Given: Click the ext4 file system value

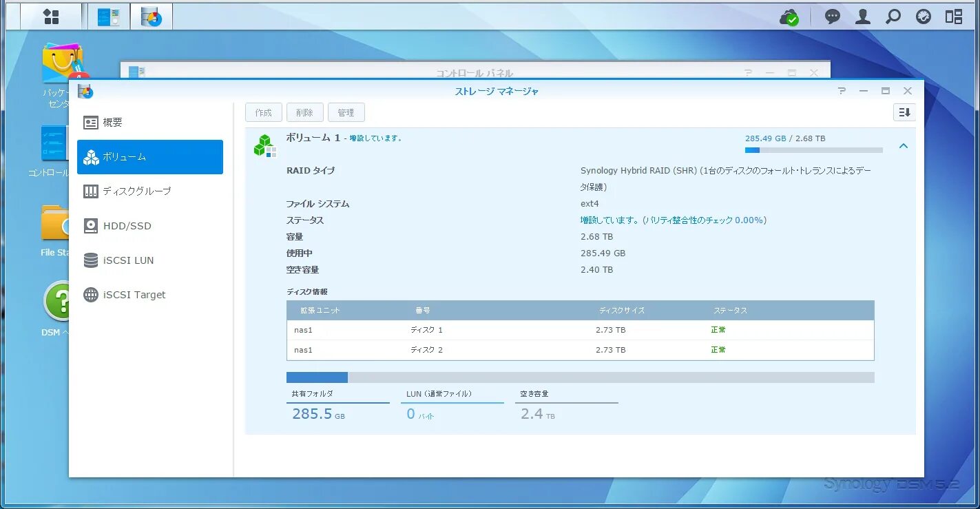Looking at the screenshot, I should (x=590, y=204).
